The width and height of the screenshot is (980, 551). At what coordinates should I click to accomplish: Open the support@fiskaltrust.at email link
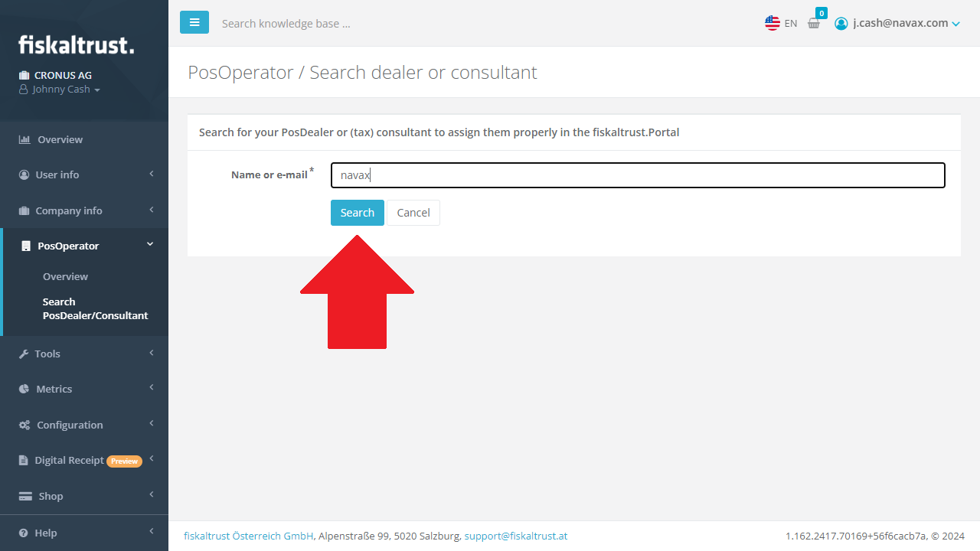point(516,536)
